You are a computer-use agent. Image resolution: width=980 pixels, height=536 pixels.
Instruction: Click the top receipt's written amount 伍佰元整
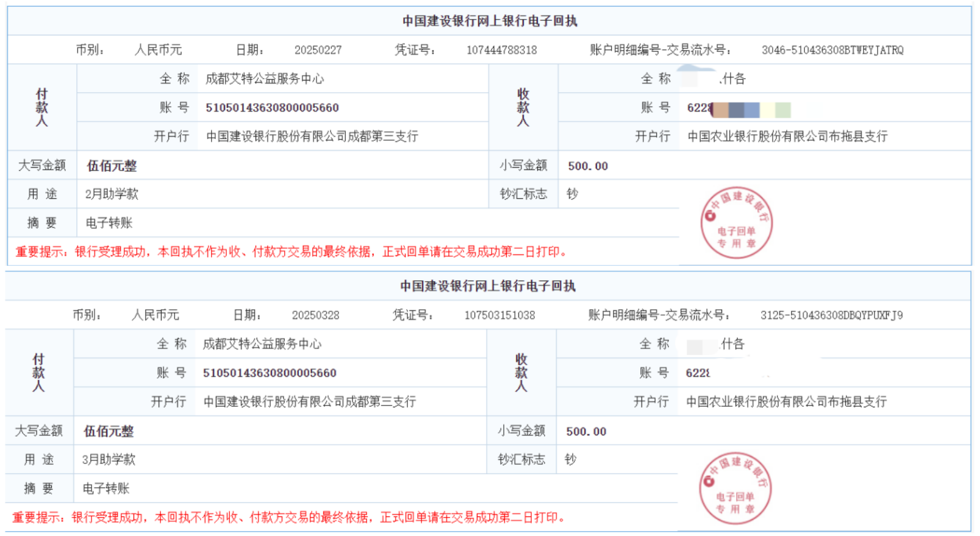(x=112, y=166)
